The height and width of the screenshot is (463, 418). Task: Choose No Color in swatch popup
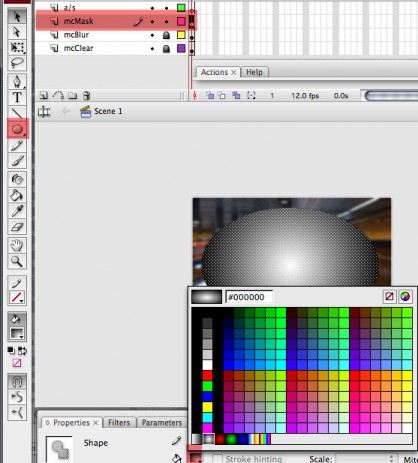[x=389, y=297]
